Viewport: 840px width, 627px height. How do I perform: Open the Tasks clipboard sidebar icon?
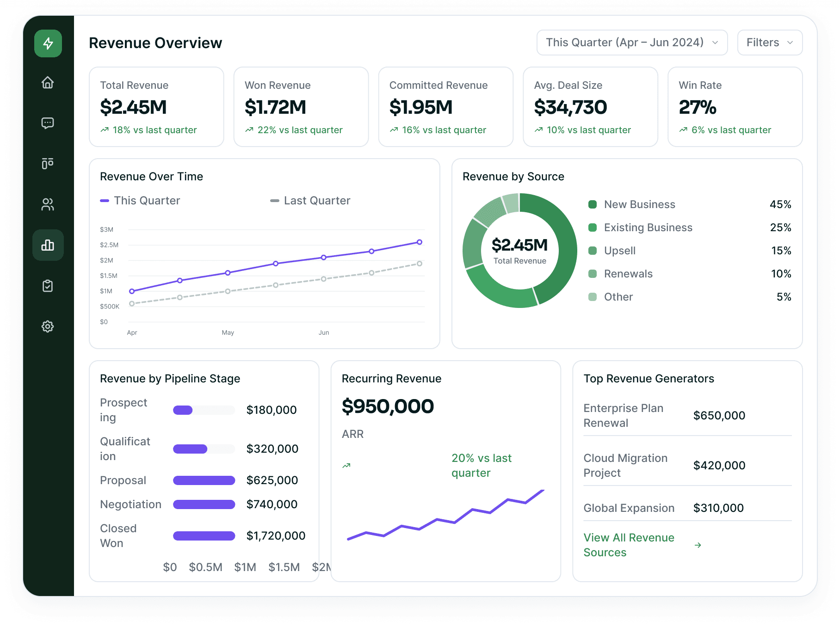click(48, 286)
